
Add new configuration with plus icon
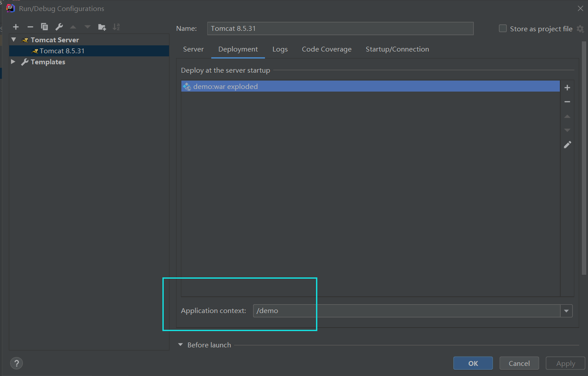(16, 27)
